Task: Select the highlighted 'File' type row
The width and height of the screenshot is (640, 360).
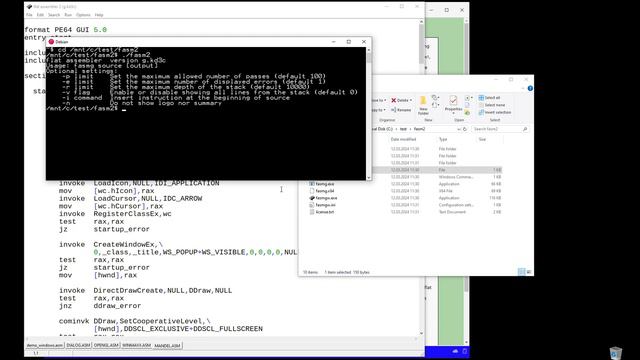Action: (437, 170)
